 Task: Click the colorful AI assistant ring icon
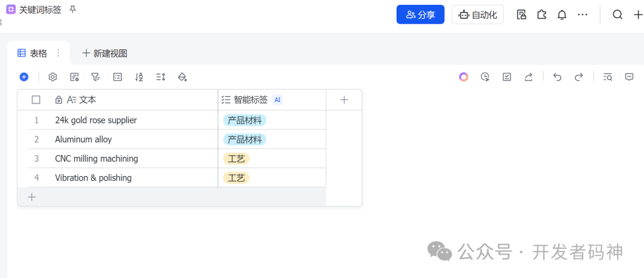click(x=464, y=77)
